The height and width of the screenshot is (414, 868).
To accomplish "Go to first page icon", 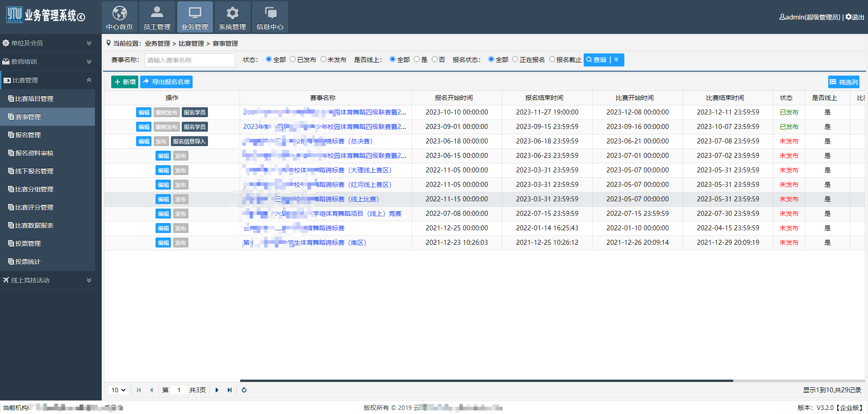I will point(139,390).
